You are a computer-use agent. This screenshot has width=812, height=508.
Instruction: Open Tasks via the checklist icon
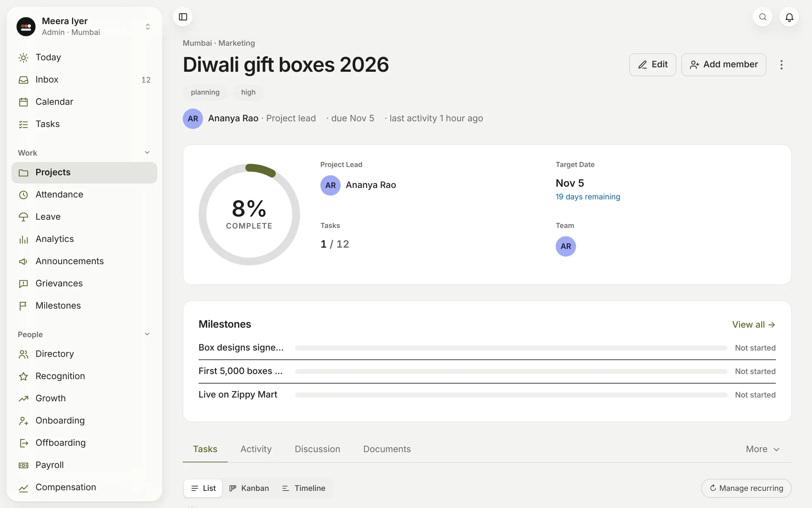click(x=23, y=124)
